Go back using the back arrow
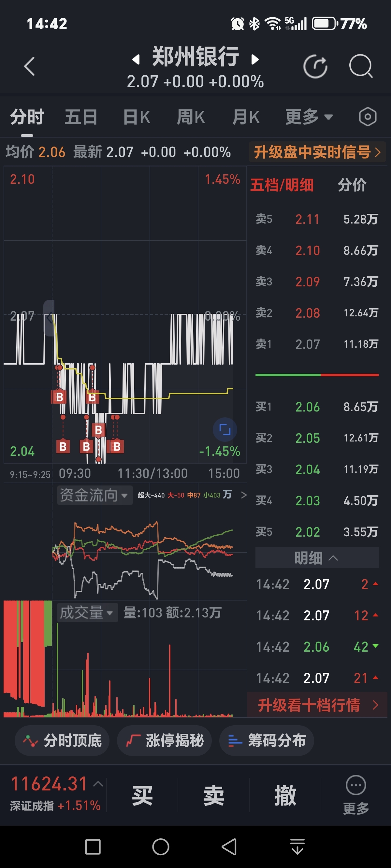The height and width of the screenshot is (868, 391). (x=29, y=66)
